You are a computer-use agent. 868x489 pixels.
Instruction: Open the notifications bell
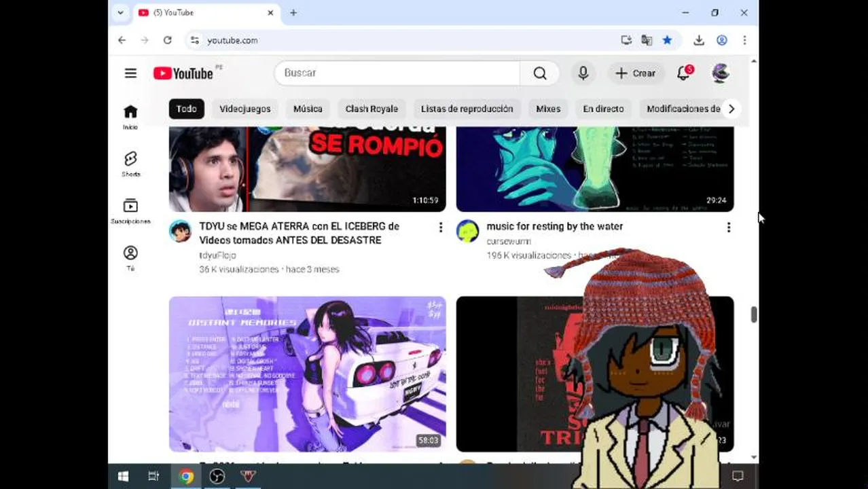tap(684, 73)
